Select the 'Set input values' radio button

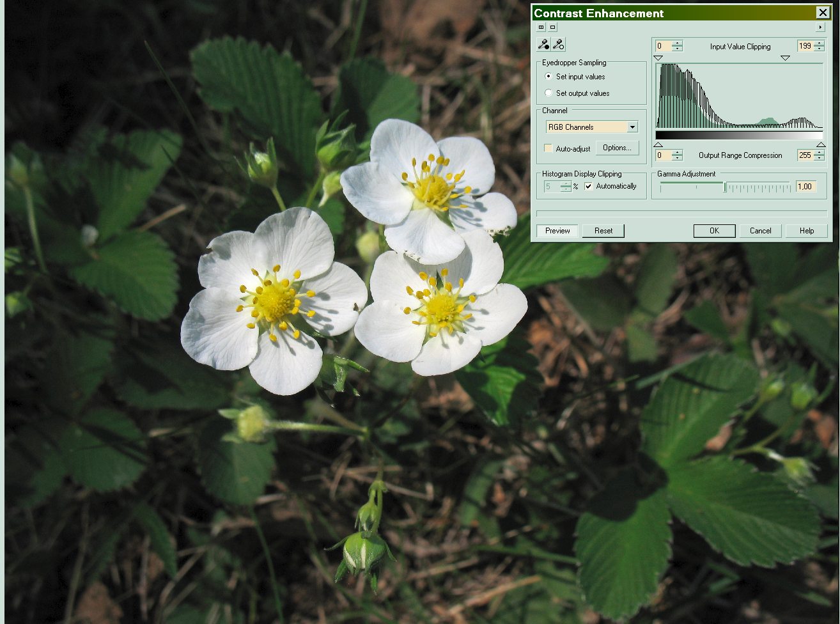pos(548,77)
